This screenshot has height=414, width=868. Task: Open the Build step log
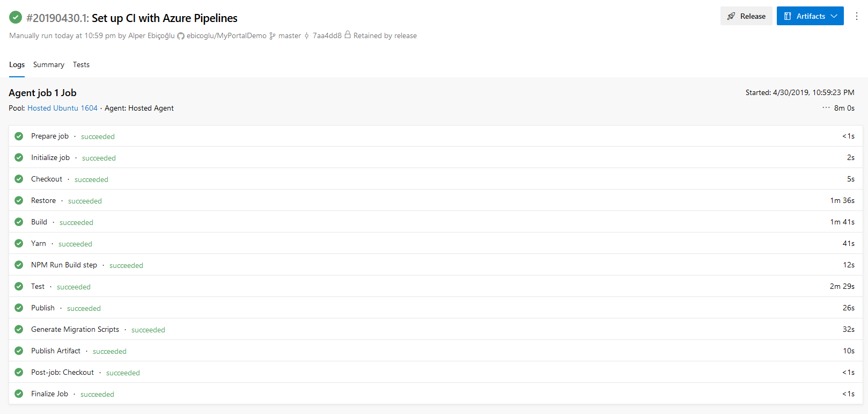tap(436, 222)
